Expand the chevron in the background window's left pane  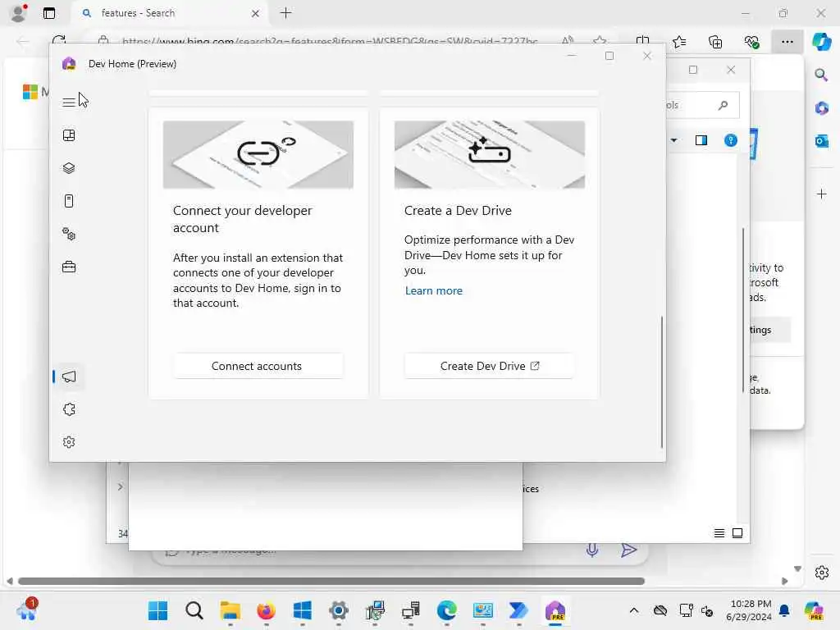[120, 486]
